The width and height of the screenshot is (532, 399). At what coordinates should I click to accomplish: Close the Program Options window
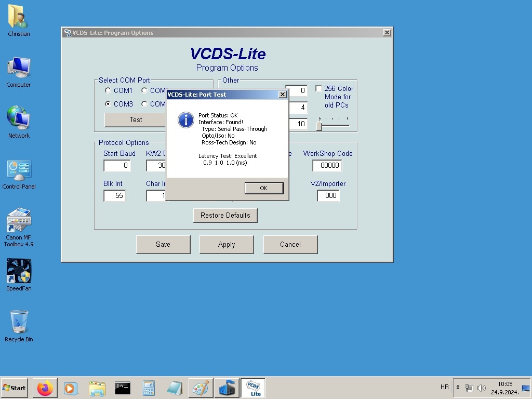[387, 33]
